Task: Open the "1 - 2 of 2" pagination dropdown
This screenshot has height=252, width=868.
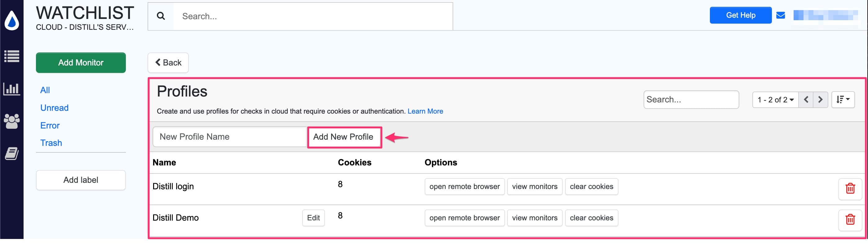Action: tap(775, 100)
